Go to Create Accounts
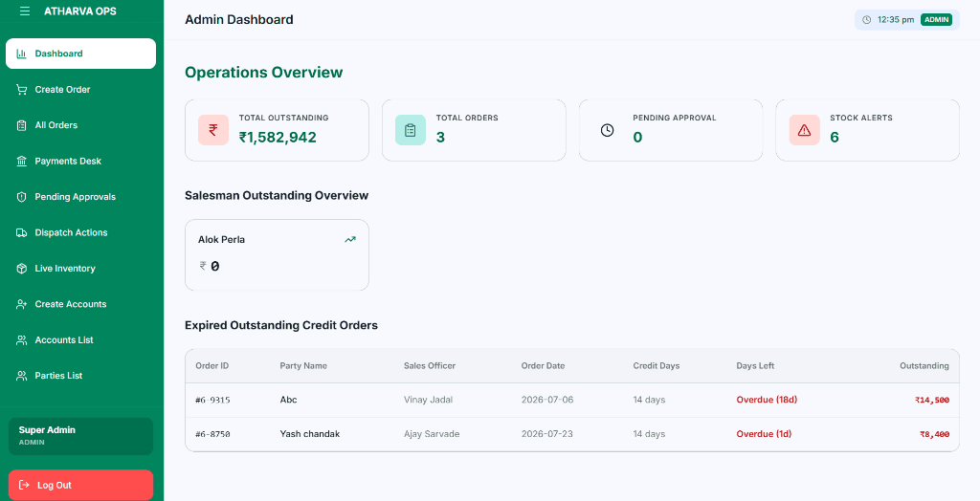 80,304
